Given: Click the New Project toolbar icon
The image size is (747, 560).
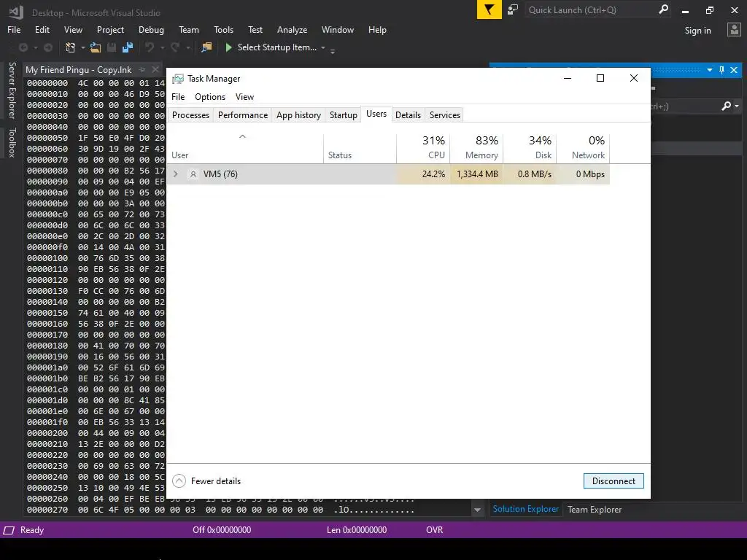Looking at the screenshot, I should pyautogui.click(x=71, y=47).
